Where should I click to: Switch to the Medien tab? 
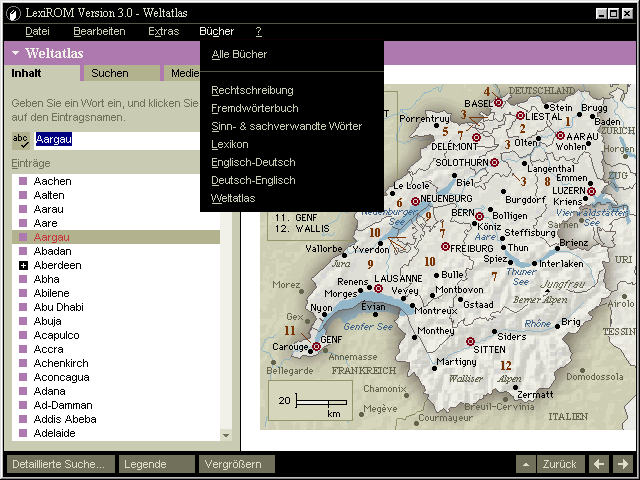[182, 73]
